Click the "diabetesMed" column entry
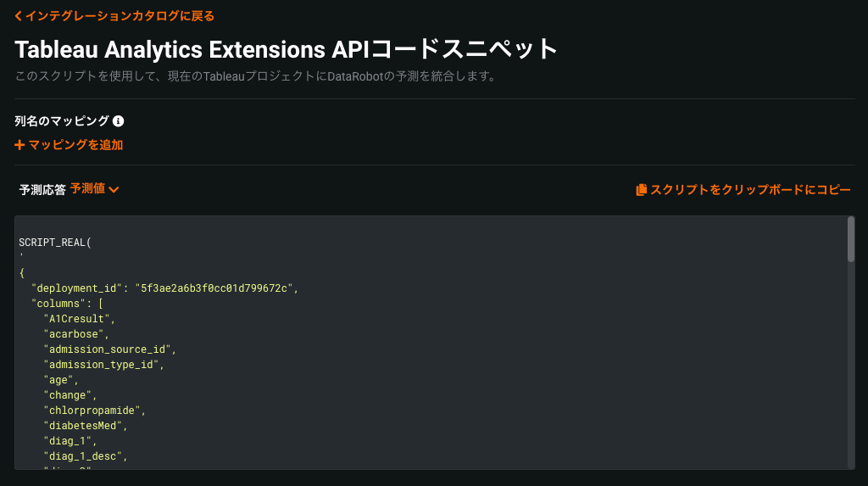Screen dimensions: 868x486 point(85,426)
